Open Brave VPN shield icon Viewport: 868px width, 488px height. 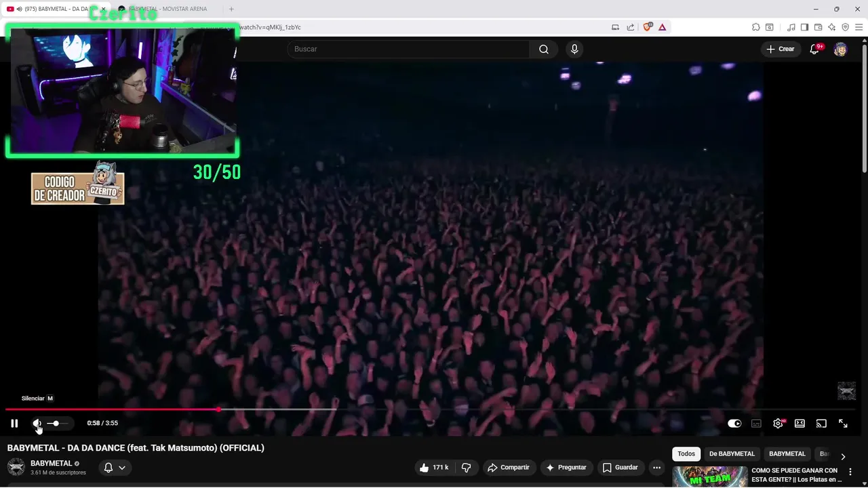click(x=845, y=27)
